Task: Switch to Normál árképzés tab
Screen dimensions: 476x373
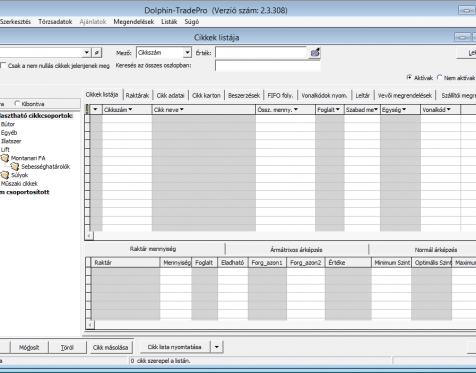Action: (436, 249)
